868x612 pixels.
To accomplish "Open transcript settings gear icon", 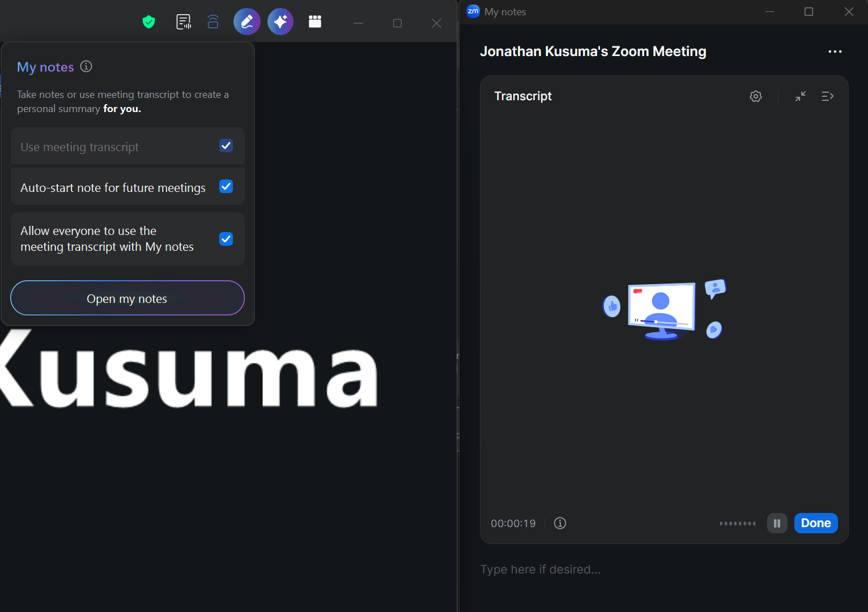I will coord(756,96).
